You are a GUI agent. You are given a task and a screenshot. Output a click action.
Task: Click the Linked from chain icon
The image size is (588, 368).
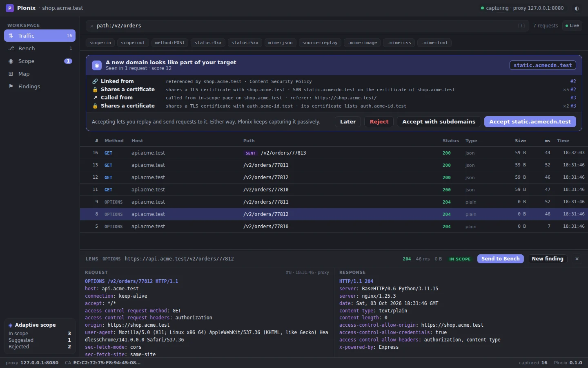(x=95, y=81)
